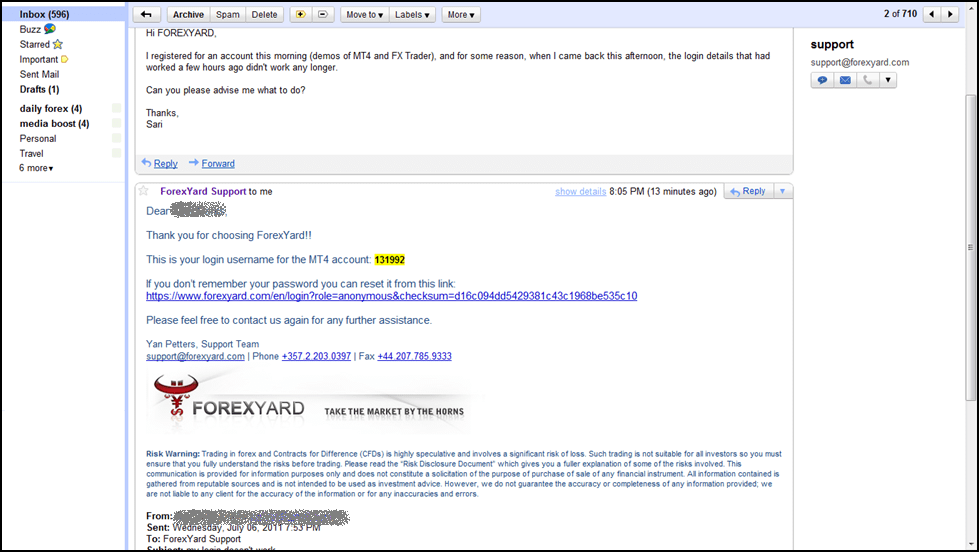Go to the older conversation arrow

click(950, 14)
